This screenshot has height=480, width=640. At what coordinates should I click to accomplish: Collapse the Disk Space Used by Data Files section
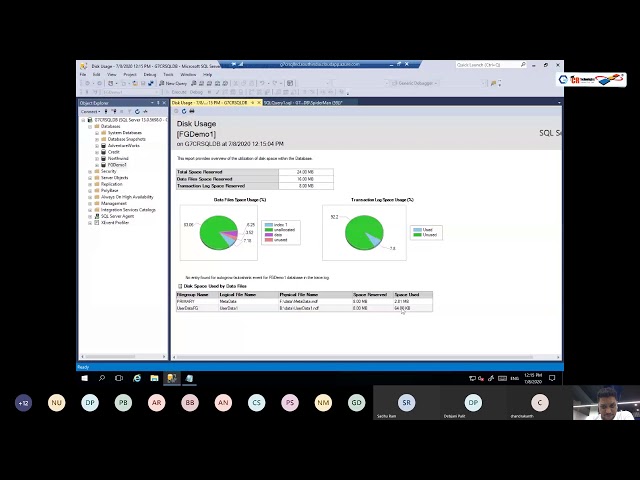click(180, 287)
